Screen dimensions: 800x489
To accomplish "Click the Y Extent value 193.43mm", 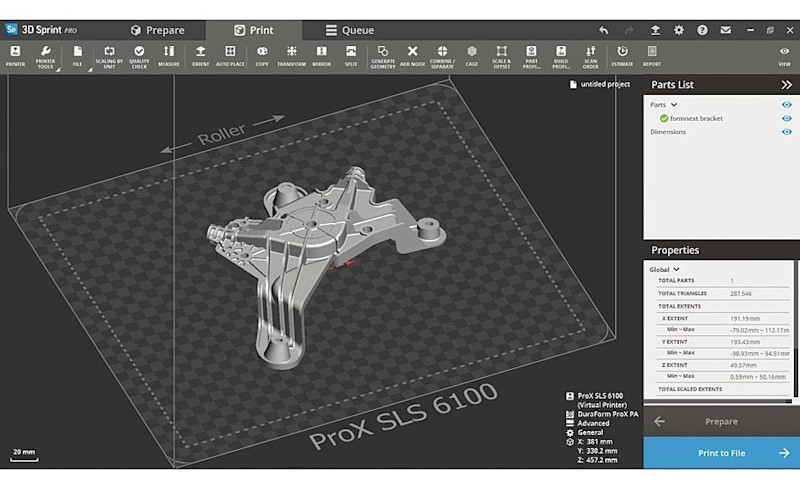I will pyautogui.click(x=744, y=342).
